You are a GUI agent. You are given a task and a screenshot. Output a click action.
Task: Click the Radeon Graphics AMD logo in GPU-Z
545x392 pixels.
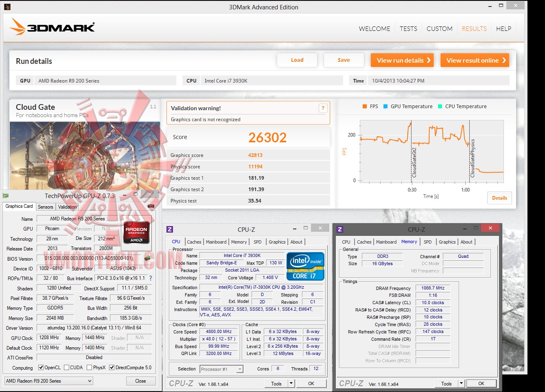pos(136,232)
